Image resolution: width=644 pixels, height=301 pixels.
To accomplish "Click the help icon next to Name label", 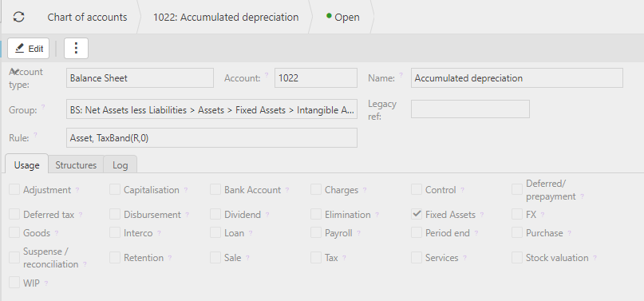I will (401, 75).
